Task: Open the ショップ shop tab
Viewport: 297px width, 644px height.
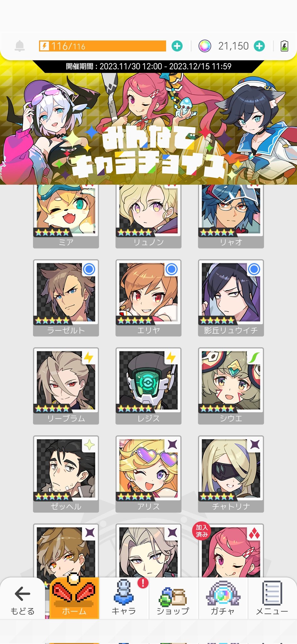Action: coord(173,598)
